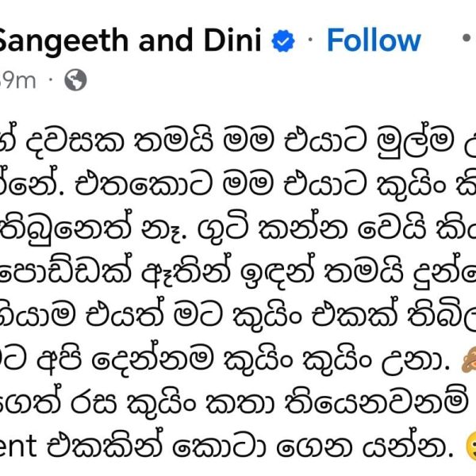Viewport: 476px width, 476px height.
Task: Open the "Sangeeth and Dini" page name
Action: click(x=129, y=40)
